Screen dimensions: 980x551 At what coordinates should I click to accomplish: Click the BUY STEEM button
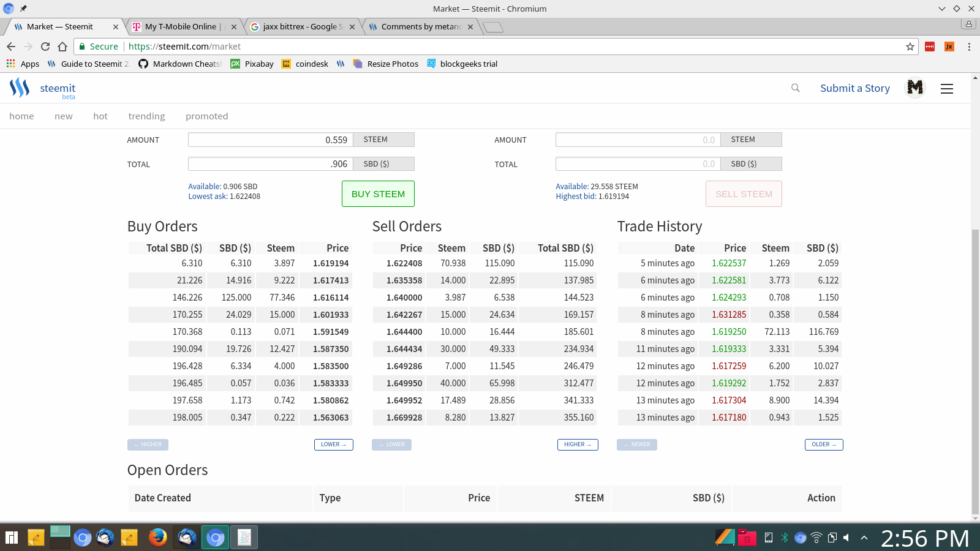coord(378,193)
